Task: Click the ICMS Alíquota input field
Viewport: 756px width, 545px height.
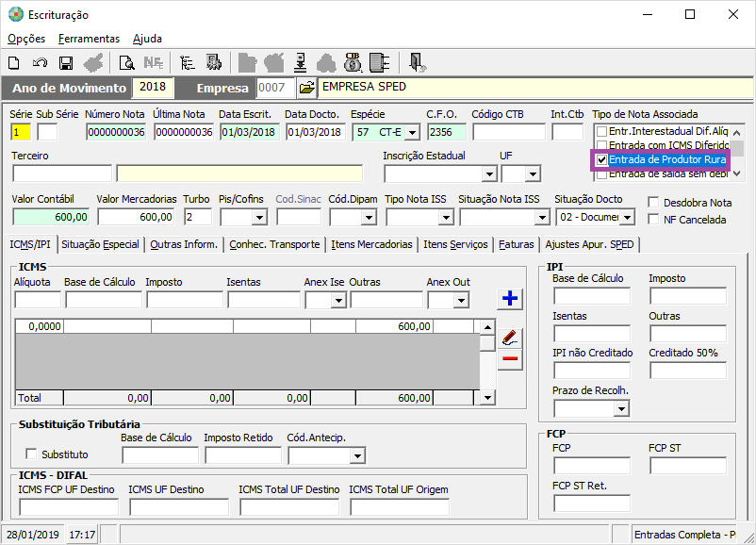Action: [38, 300]
